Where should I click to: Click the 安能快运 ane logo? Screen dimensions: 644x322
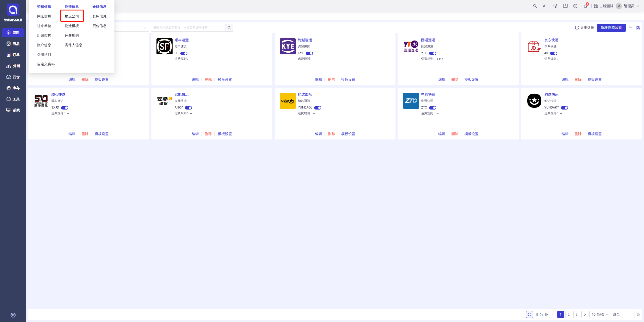click(165, 101)
